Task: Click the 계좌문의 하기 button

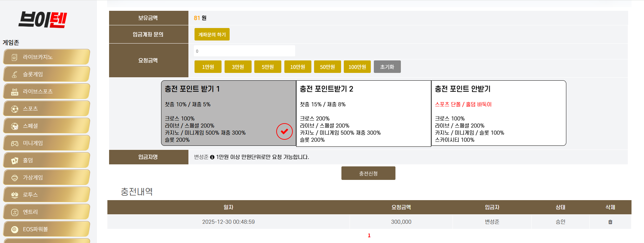Action: click(212, 34)
